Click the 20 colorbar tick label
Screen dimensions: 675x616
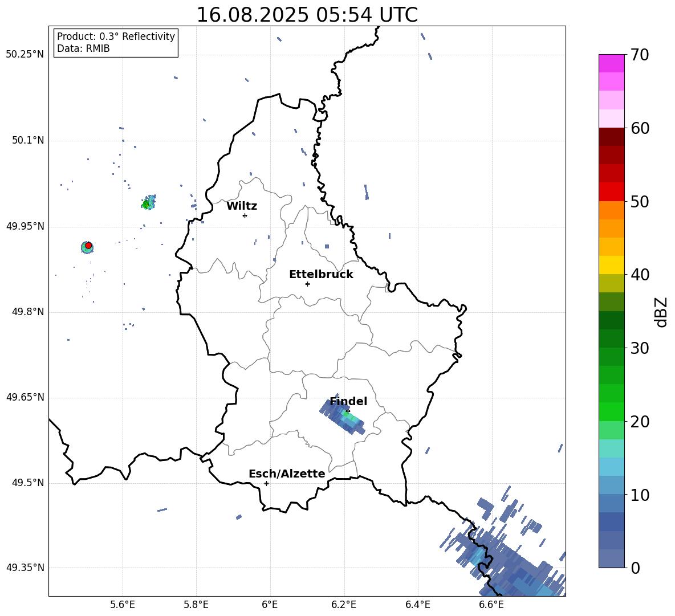(x=640, y=422)
